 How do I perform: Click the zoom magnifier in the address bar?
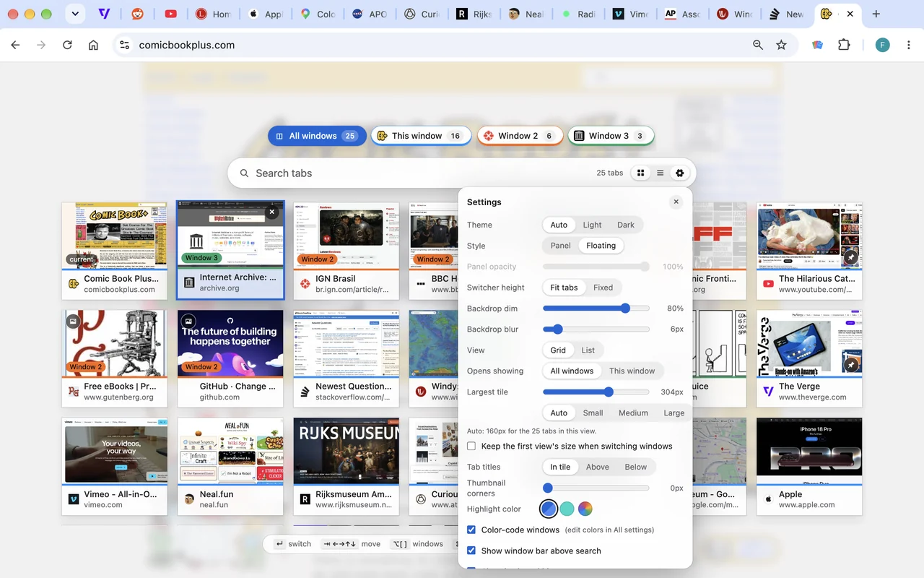[x=758, y=45]
